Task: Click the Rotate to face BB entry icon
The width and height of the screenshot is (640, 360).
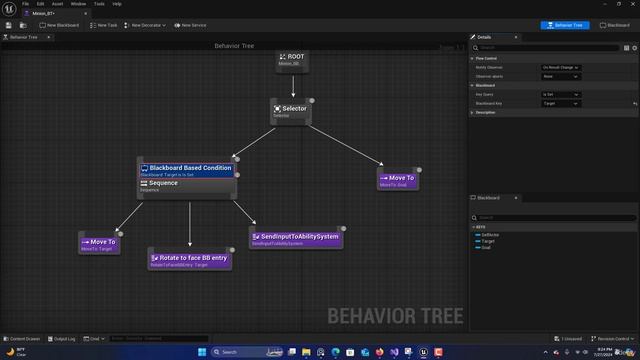Action: pos(155,258)
